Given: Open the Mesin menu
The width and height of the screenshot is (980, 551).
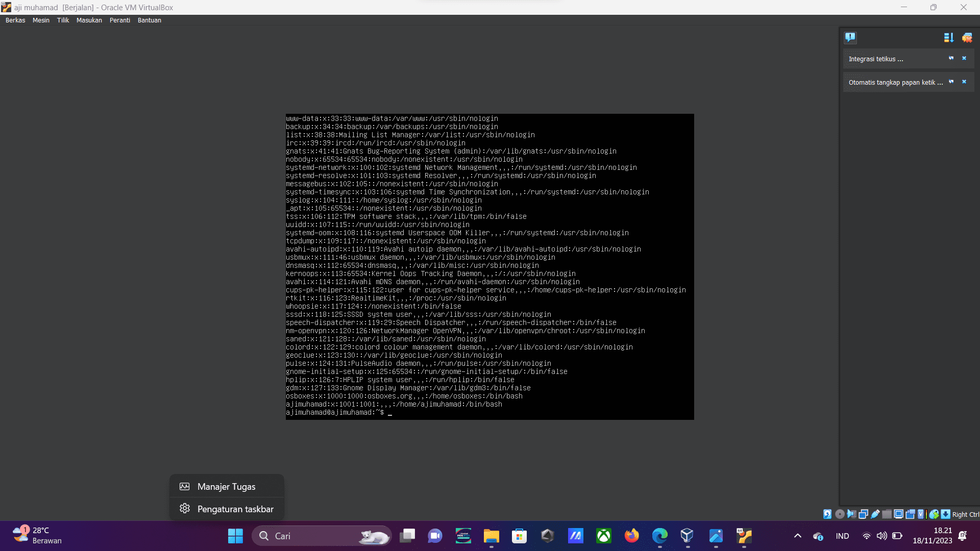Looking at the screenshot, I should (41, 20).
